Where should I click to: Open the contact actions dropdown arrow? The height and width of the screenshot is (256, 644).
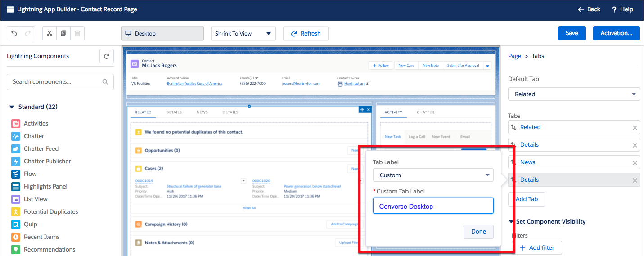[487, 66]
